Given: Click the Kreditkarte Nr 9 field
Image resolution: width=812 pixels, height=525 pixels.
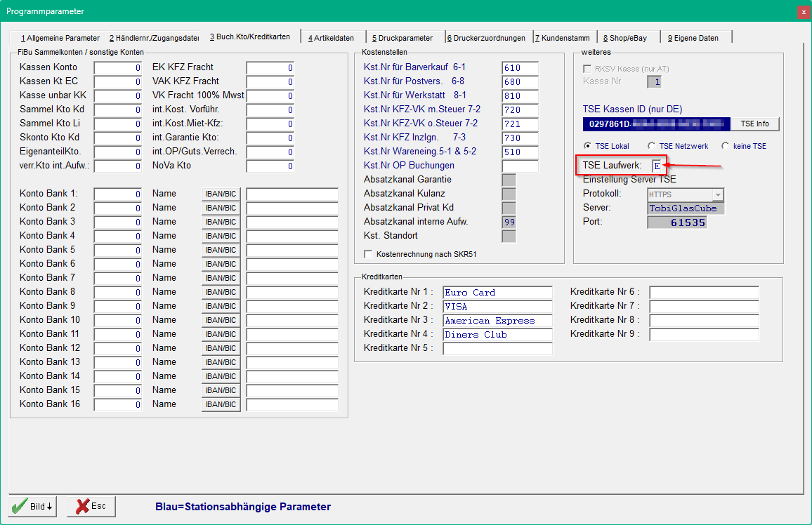Looking at the screenshot, I should coord(705,335).
